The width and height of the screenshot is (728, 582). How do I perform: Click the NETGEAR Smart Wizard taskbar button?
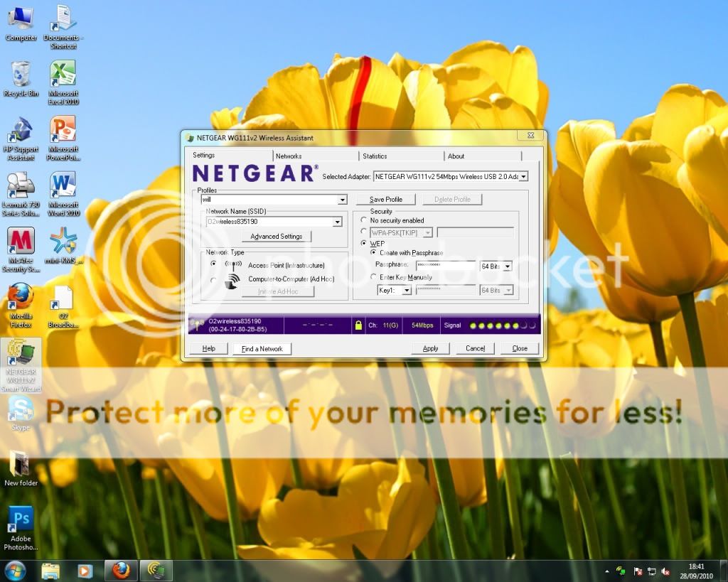[156, 571]
